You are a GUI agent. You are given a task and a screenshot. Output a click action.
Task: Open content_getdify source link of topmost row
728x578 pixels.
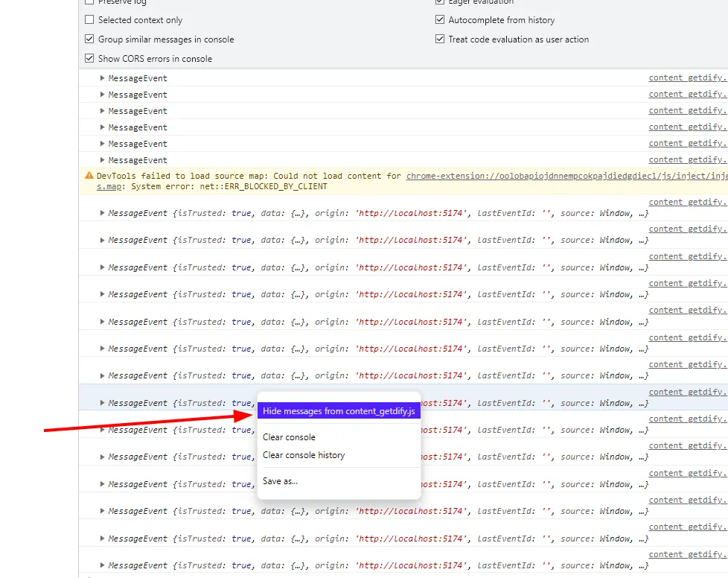[x=688, y=77]
